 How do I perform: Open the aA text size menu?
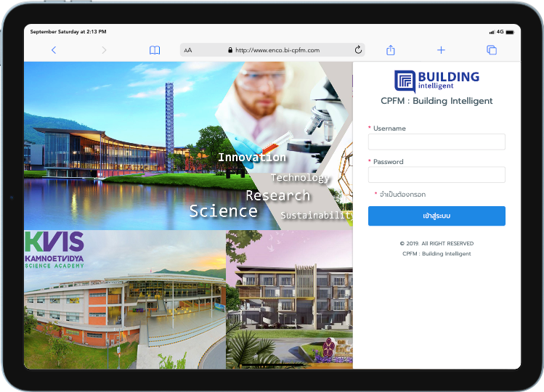188,51
